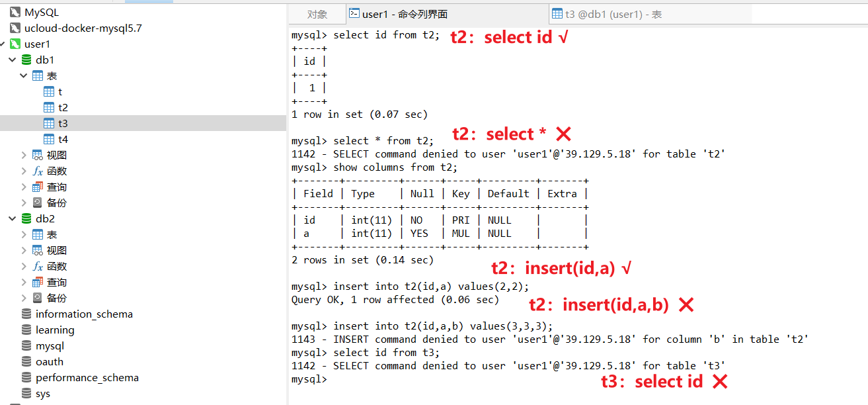Image resolution: width=868 pixels, height=405 pixels.
Task: Click the 函数 fx icon under db2
Action: point(38,266)
